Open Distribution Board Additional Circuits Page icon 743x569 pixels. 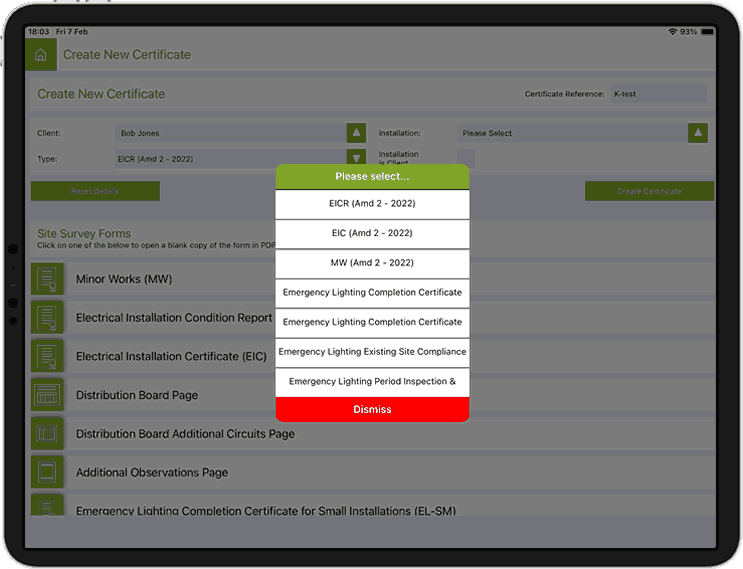pos(47,434)
